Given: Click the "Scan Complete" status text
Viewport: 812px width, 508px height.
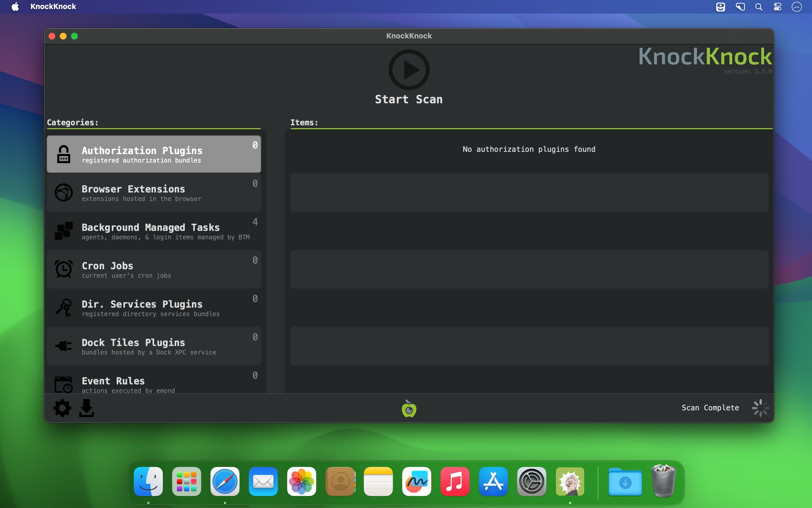Looking at the screenshot, I should coord(710,408).
